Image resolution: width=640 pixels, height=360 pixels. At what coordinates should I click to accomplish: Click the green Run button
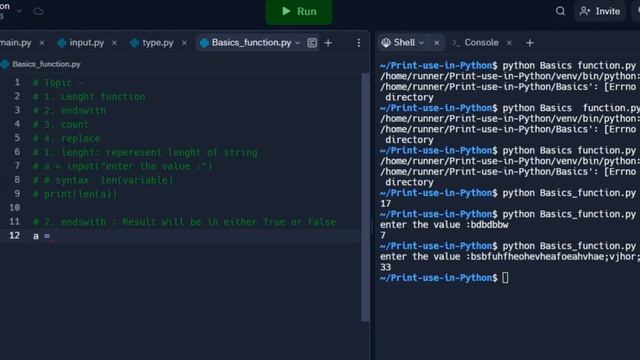(298, 11)
